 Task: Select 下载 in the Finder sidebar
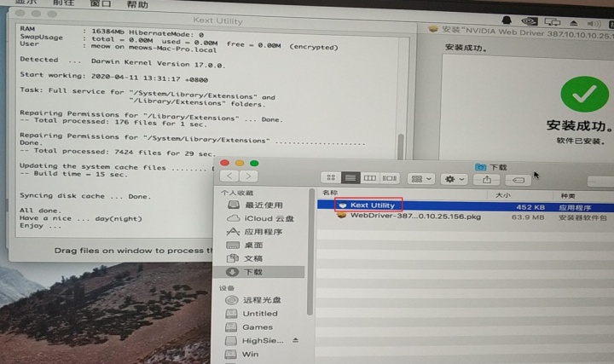(260, 272)
